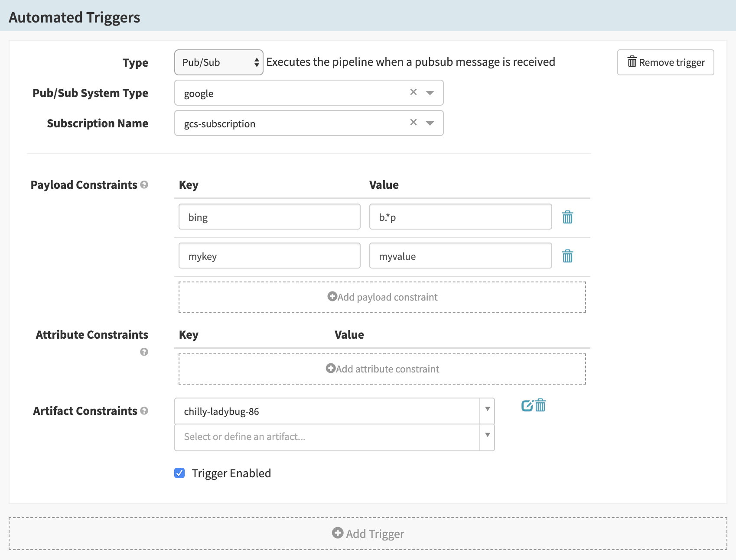
Task: Open Attribute Constraints help tooltip
Action: pos(144,352)
